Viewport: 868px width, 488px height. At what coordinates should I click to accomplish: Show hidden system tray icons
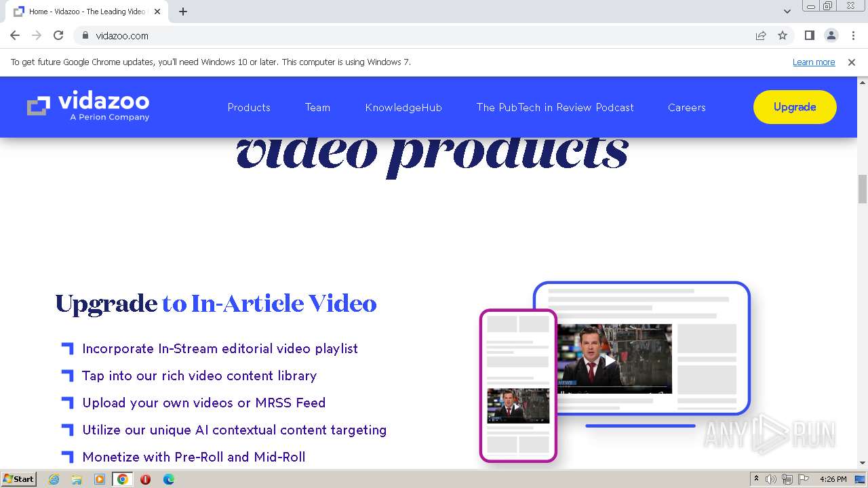756,479
